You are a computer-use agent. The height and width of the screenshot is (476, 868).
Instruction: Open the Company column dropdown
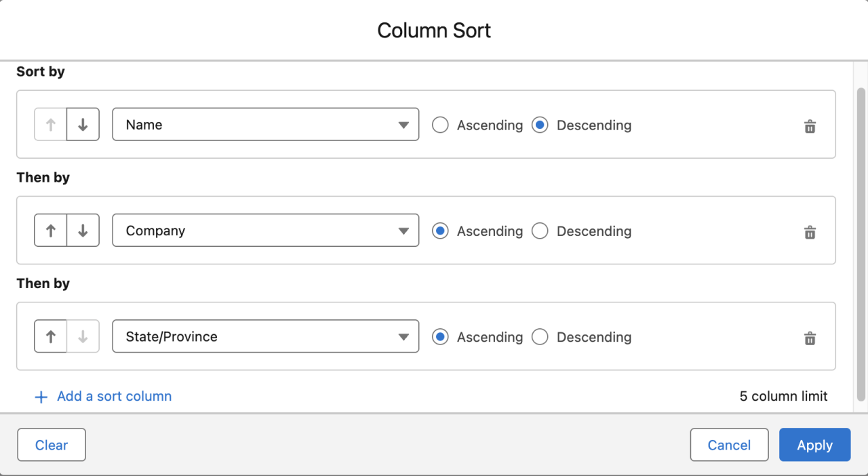point(403,230)
